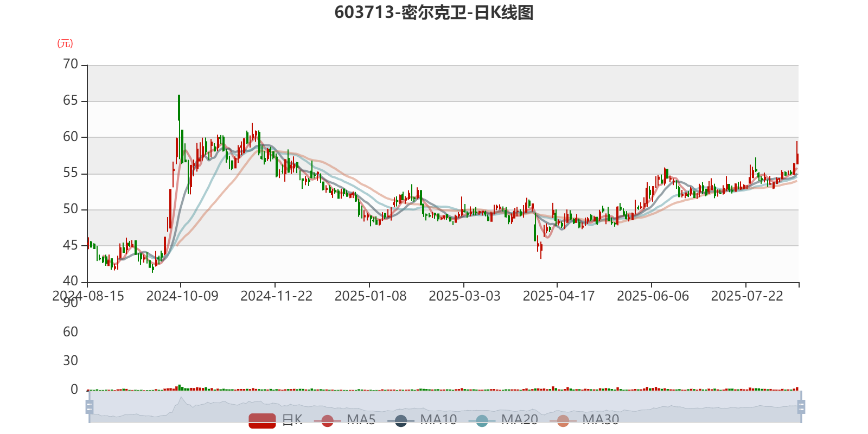This screenshot has height=434, width=868.
Task: Click the 65 price axis label
Action: (71, 101)
